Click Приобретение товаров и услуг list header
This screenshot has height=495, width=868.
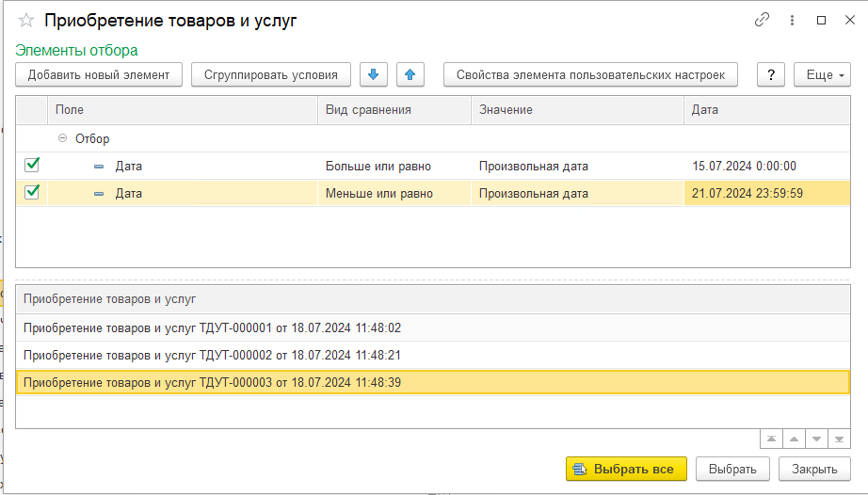point(433,299)
